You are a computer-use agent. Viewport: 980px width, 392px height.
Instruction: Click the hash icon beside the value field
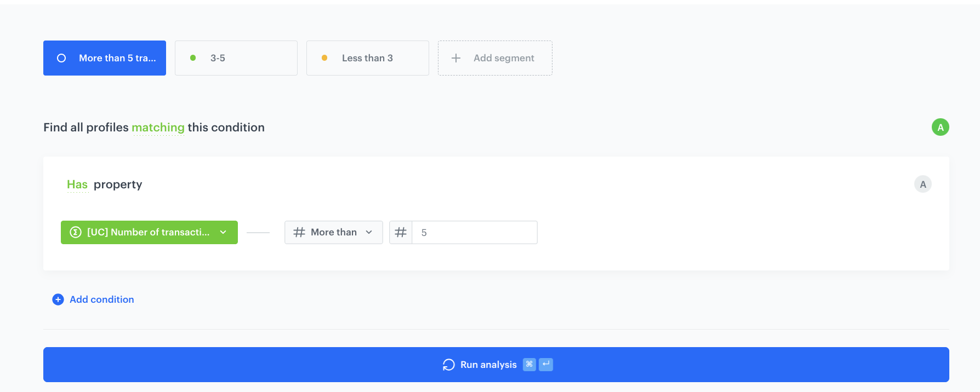(x=401, y=233)
